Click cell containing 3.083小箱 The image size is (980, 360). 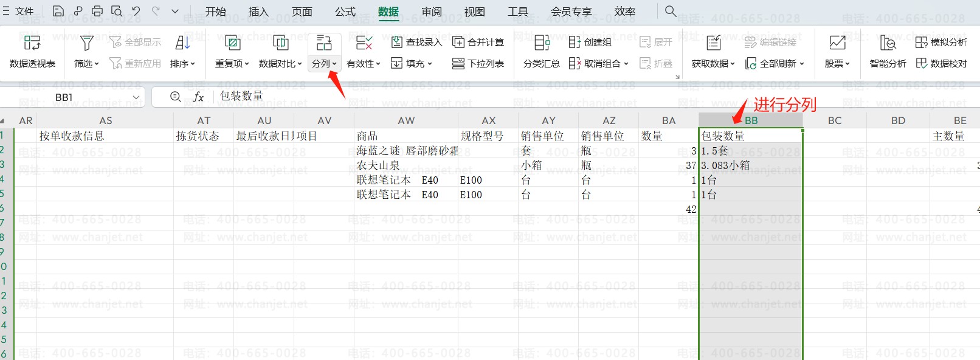751,165
